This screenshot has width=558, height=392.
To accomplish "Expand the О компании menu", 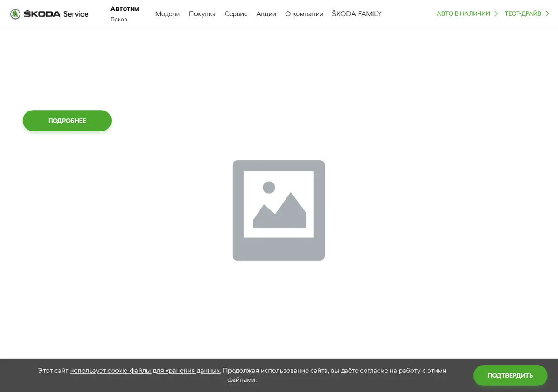I will pos(304,14).
